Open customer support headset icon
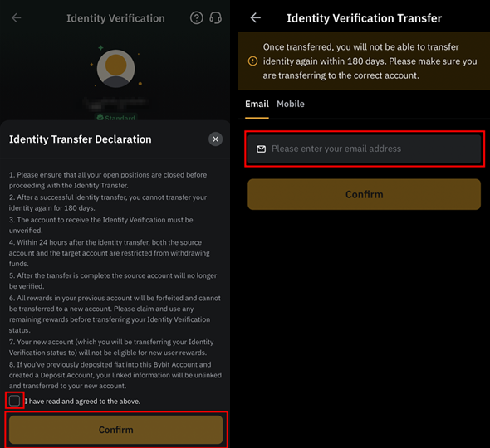Image resolution: width=490 pixels, height=448 pixels. (216, 18)
